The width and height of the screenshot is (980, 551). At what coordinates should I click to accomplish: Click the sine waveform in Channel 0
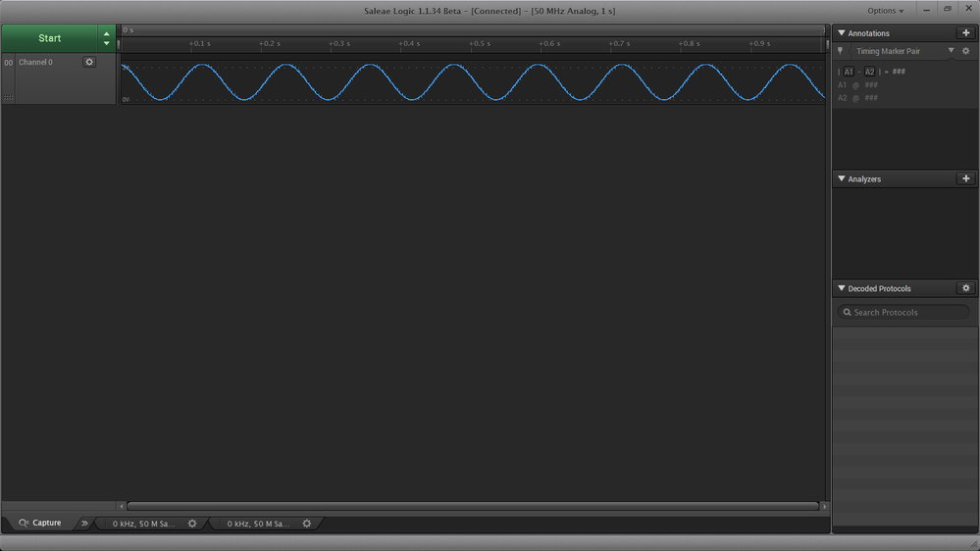coord(473,81)
